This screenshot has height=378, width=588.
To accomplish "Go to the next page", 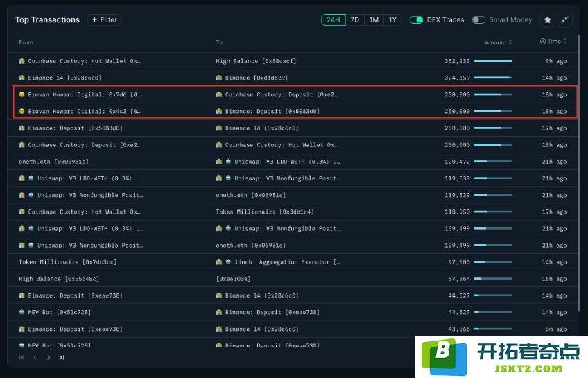I will 49,357.
